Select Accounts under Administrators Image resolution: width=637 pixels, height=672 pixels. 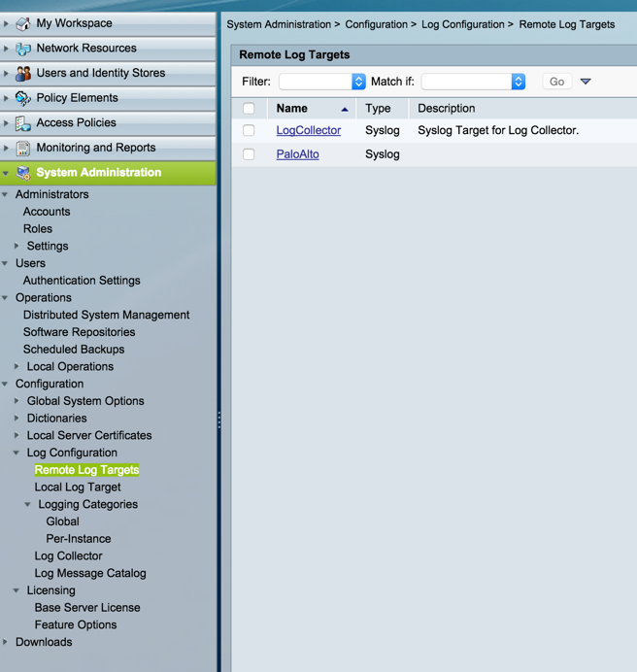coord(47,212)
